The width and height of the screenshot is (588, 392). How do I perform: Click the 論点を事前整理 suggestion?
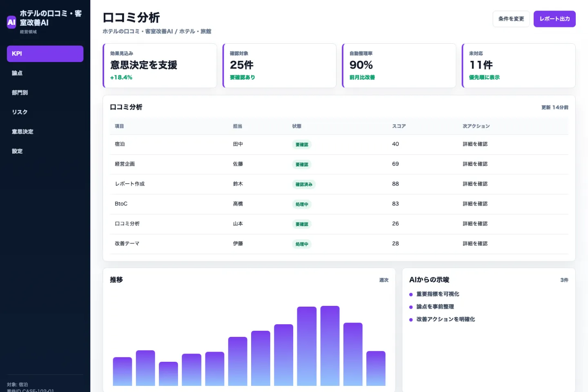[x=435, y=307]
